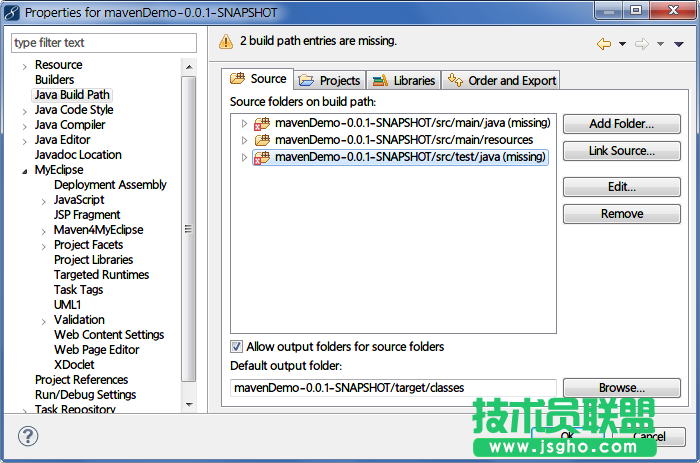This screenshot has height=463, width=700.
Task: Toggle Allow output folders for source folders
Action: pos(237,347)
